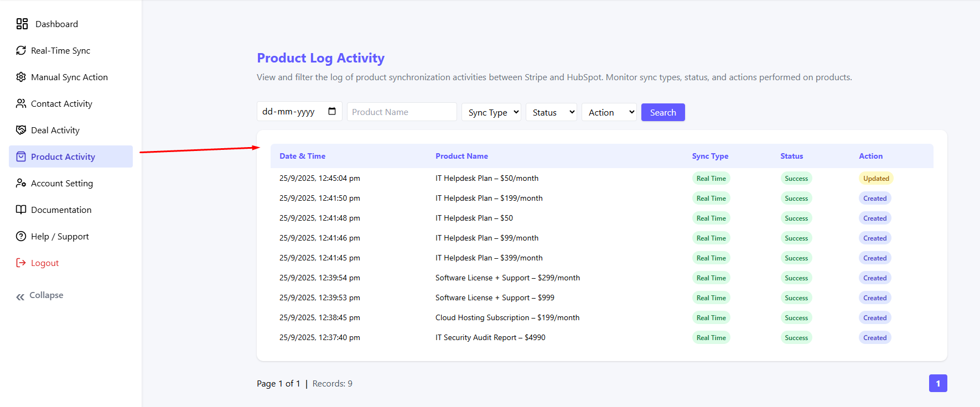Click Software License + Support – $299/month
This screenshot has height=407, width=980.
click(507, 278)
